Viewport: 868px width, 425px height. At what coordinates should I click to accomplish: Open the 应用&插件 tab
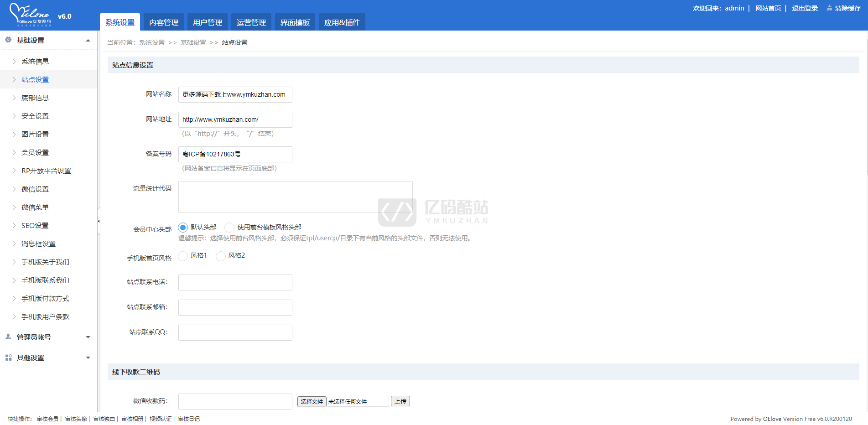[342, 22]
